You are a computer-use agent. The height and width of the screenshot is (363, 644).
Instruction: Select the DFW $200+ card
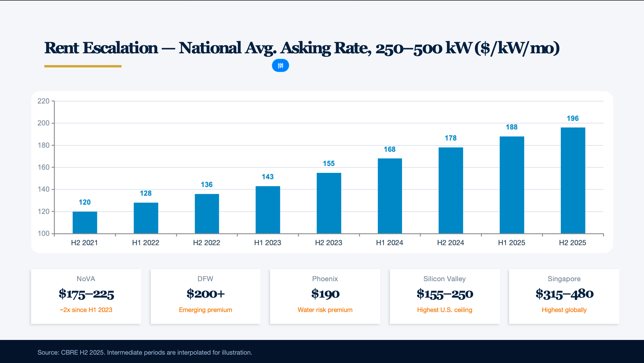click(x=205, y=296)
